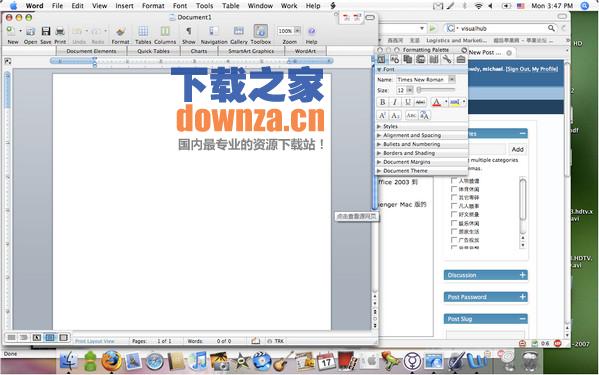The width and height of the screenshot is (599, 375).
Task: Click the Show paragraph marks icon
Action: click(189, 31)
